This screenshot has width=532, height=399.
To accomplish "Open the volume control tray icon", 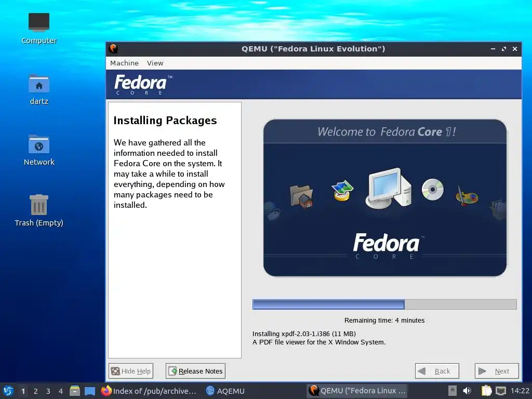I will (467, 391).
